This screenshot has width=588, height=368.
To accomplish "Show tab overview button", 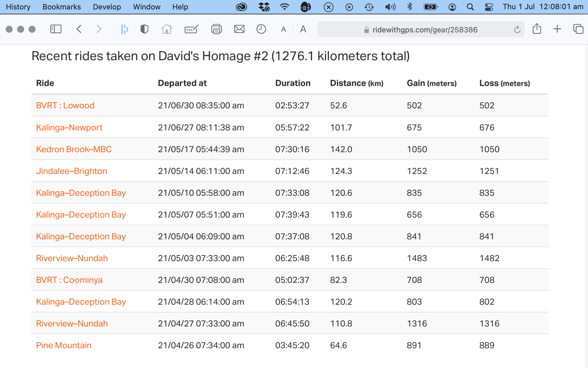I will (578, 29).
